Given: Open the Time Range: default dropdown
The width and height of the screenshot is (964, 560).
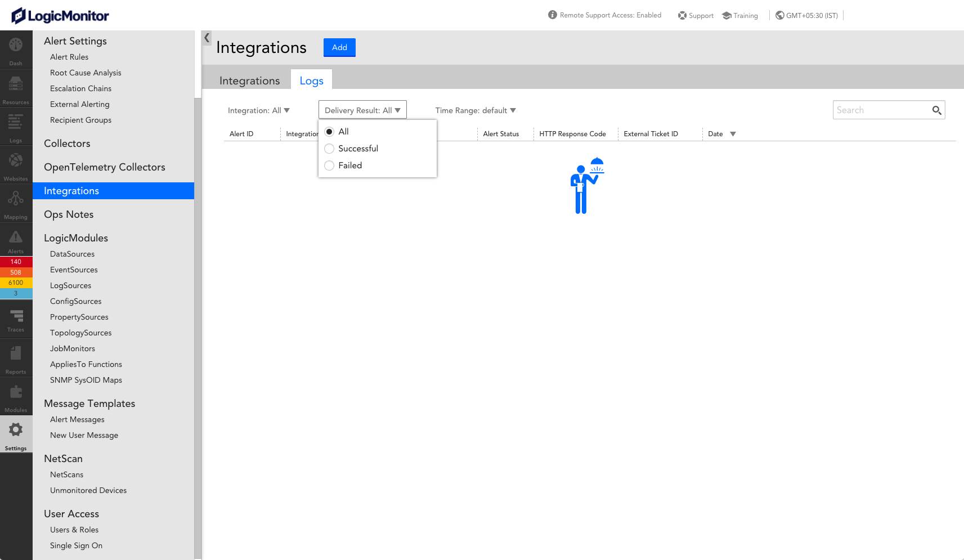Looking at the screenshot, I should click(476, 110).
